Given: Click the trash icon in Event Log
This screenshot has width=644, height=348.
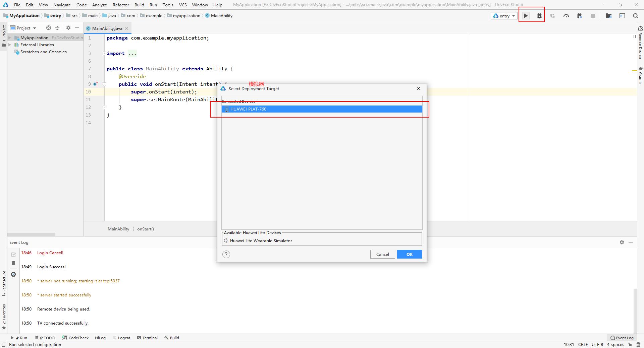Looking at the screenshot, I should pos(13,263).
